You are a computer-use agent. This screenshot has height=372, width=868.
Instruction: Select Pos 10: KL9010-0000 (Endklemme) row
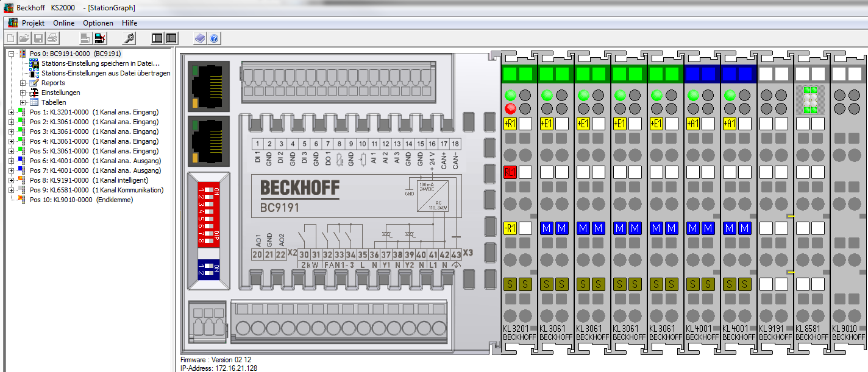tap(81, 200)
